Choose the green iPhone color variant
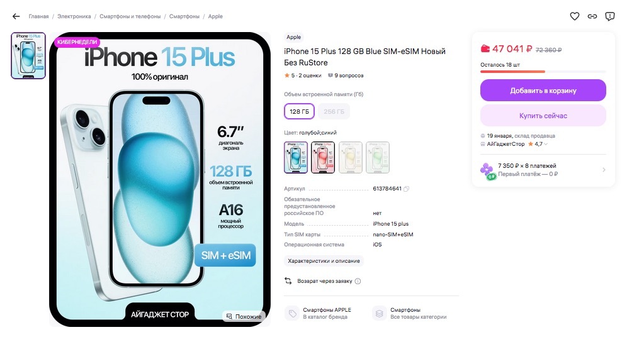644x342 pixels. click(x=378, y=157)
